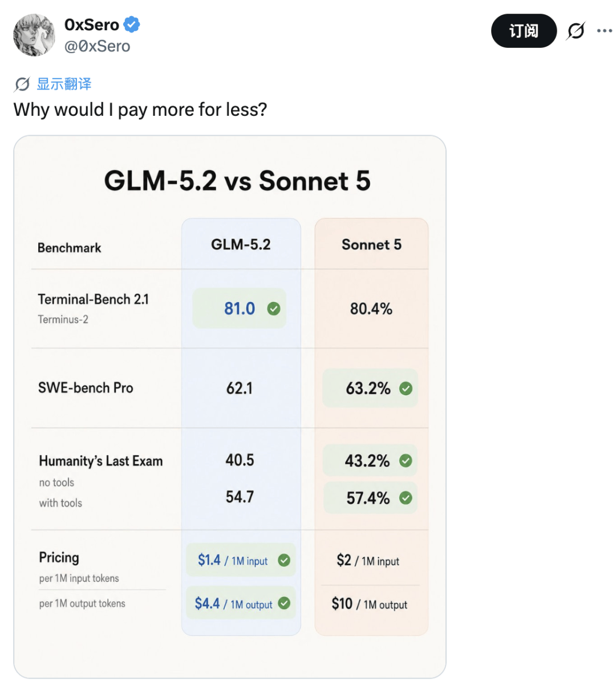Click the 显示翻译 show translation link
616x681 pixels.
[x=64, y=84]
